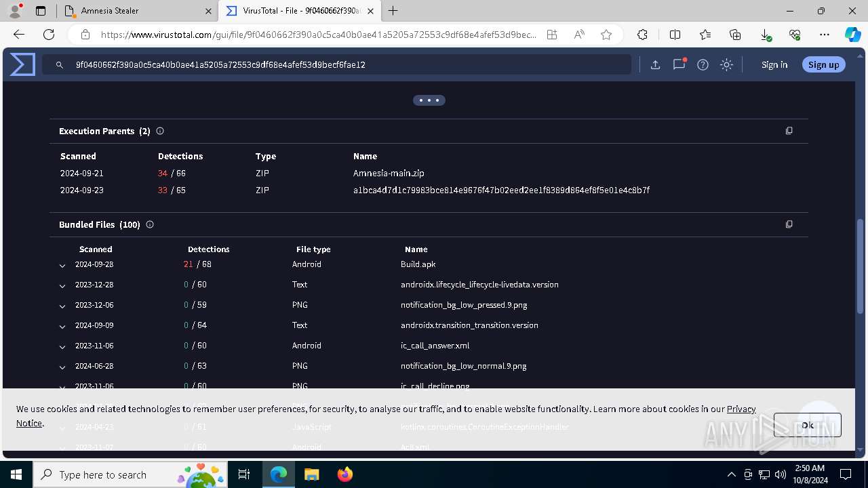Screen dimensions: 868x488
Task: Launch the Copilot sidebar
Action: coord(852,35)
